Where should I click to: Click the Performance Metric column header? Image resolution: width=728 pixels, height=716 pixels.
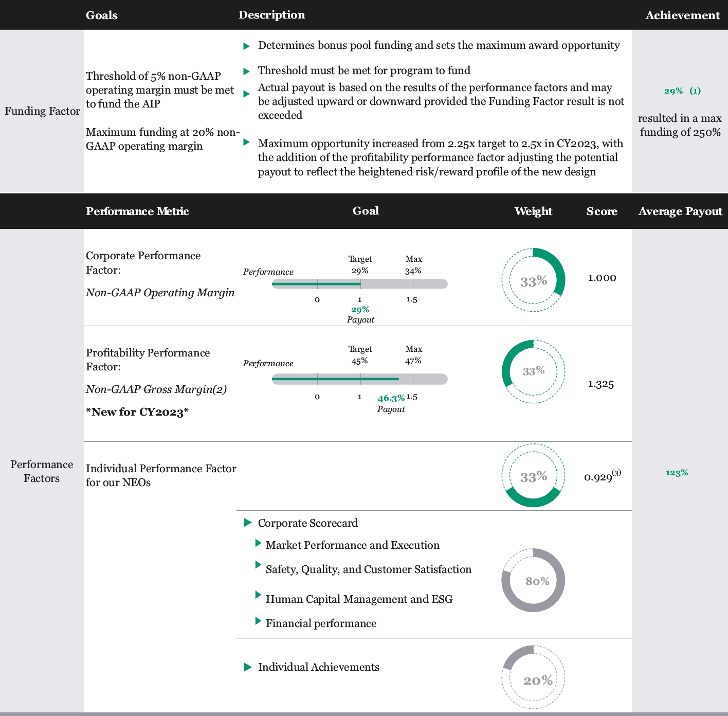[x=137, y=211]
